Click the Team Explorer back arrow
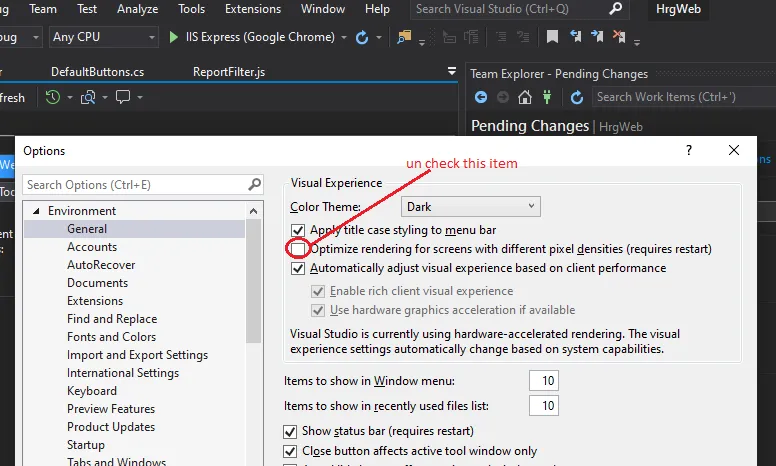The width and height of the screenshot is (776, 466). [481, 97]
